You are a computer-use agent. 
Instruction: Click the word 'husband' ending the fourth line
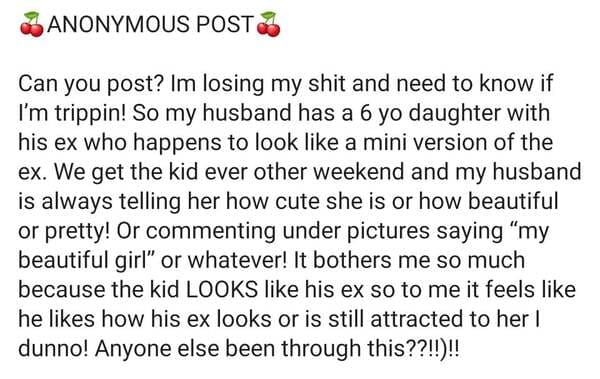(536, 172)
